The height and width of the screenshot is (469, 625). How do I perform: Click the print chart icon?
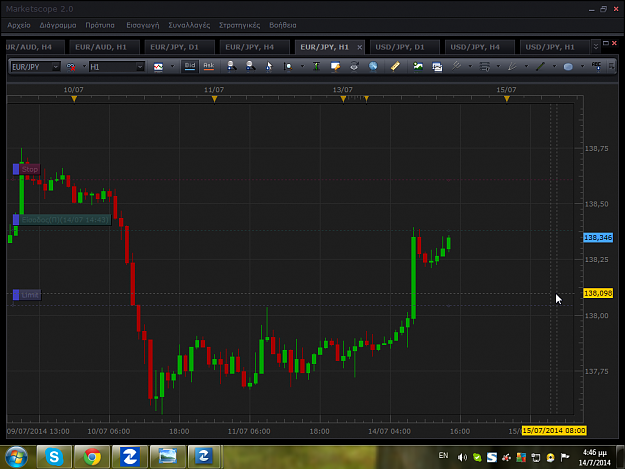coord(437,67)
